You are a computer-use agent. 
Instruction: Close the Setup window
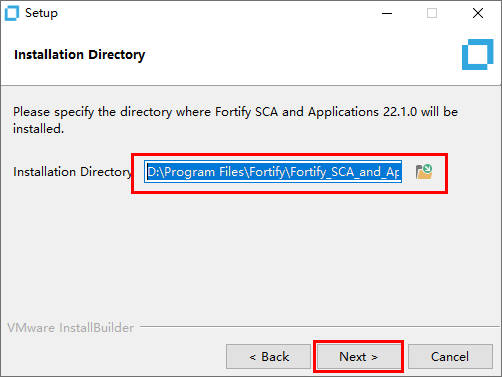(478, 13)
